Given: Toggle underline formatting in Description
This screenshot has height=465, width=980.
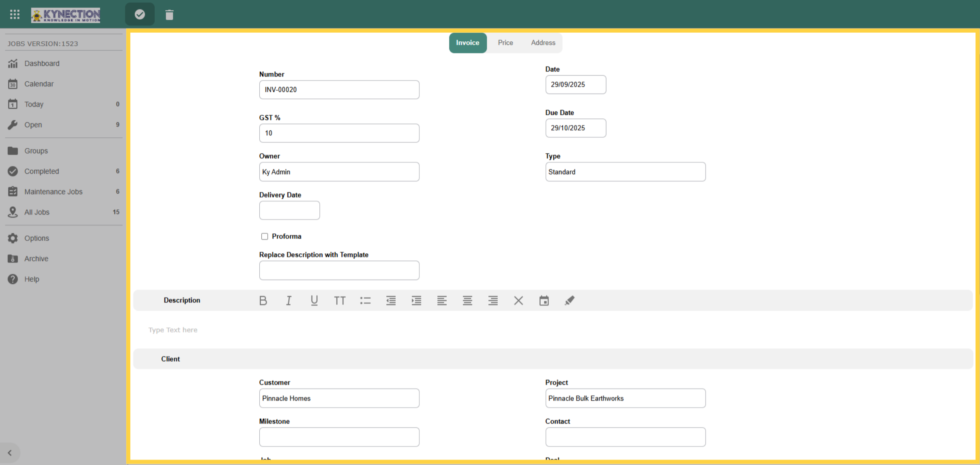Looking at the screenshot, I should coord(314,301).
